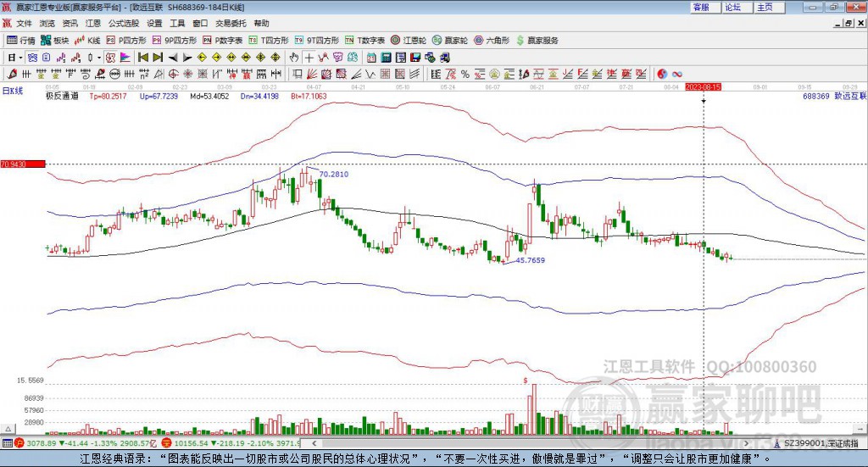This screenshot has width=868, height=467.
Task: Click the infinity symbol icon
Action: point(677,74)
